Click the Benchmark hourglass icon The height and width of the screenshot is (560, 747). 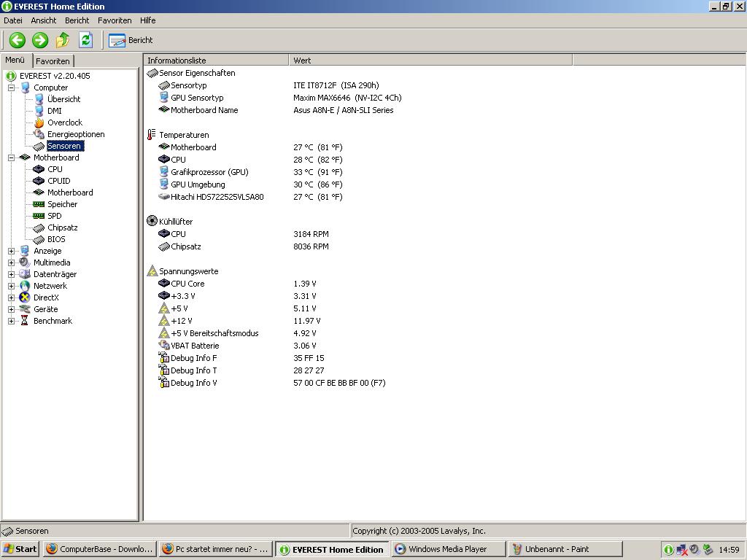coord(25,321)
